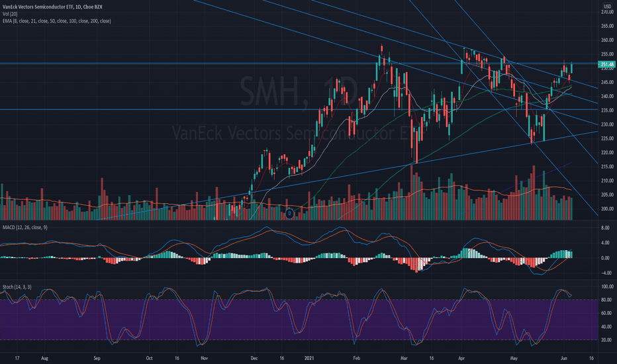Viewport: 617px width, 364px height.
Task: Click 200.00 on the price scale
Action: click(x=607, y=209)
